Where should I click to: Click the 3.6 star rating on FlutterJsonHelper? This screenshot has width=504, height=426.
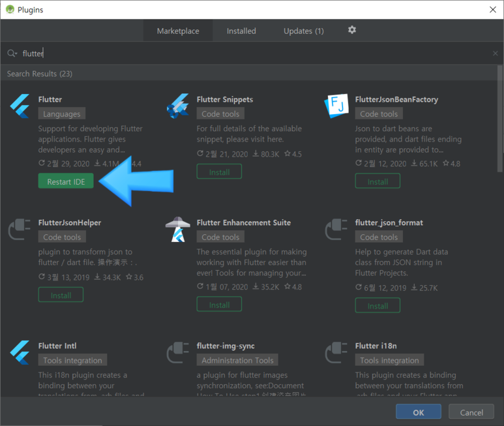[134, 277]
